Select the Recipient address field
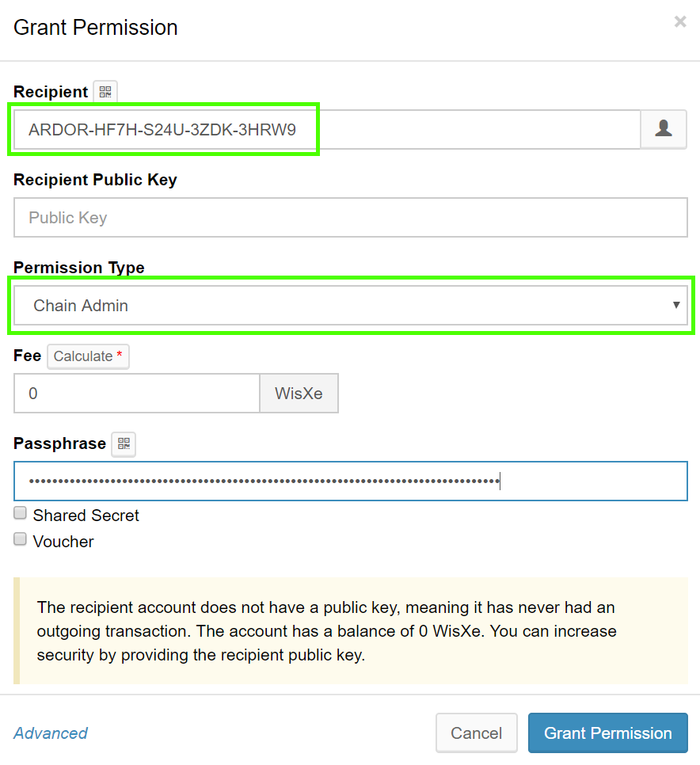The image size is (700, 765). click(325, 130)
